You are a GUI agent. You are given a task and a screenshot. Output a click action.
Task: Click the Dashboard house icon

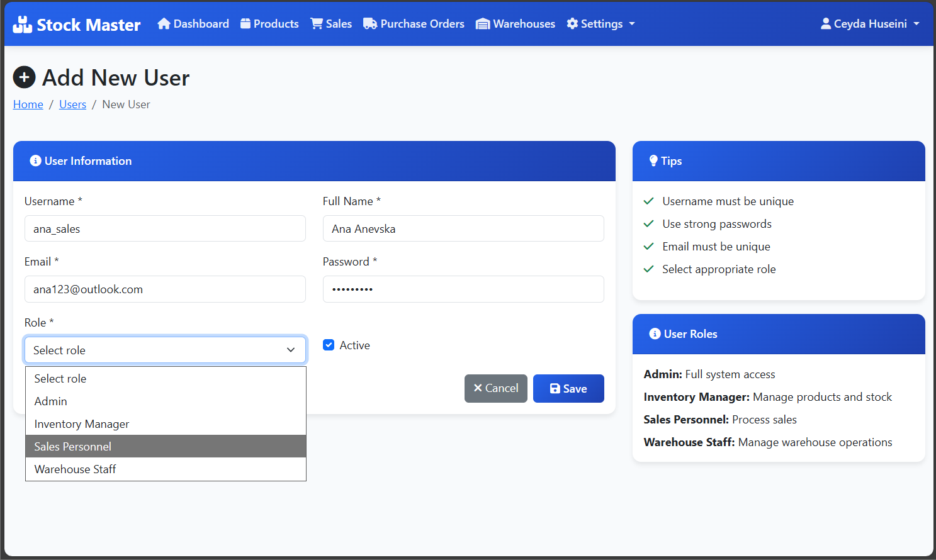click(x=164, y=24)
